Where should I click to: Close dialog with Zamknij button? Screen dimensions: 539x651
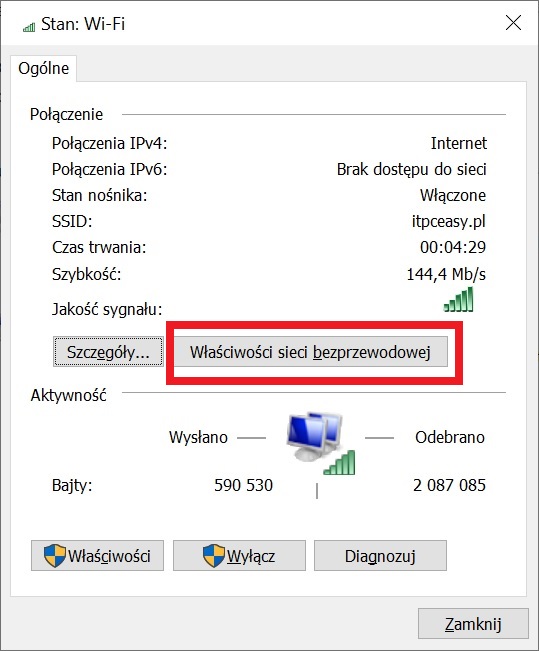pos(473,624)
